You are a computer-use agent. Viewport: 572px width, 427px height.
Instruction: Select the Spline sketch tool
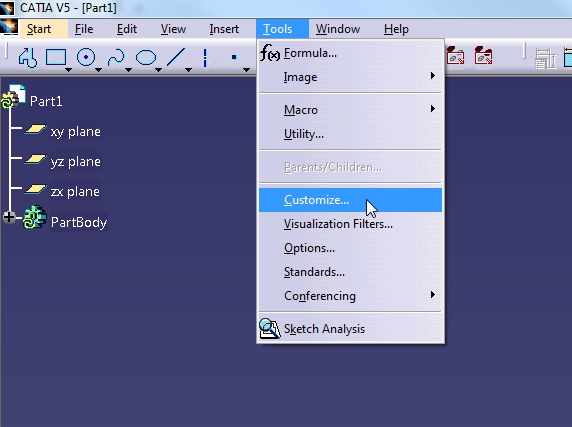pos(116,57)
